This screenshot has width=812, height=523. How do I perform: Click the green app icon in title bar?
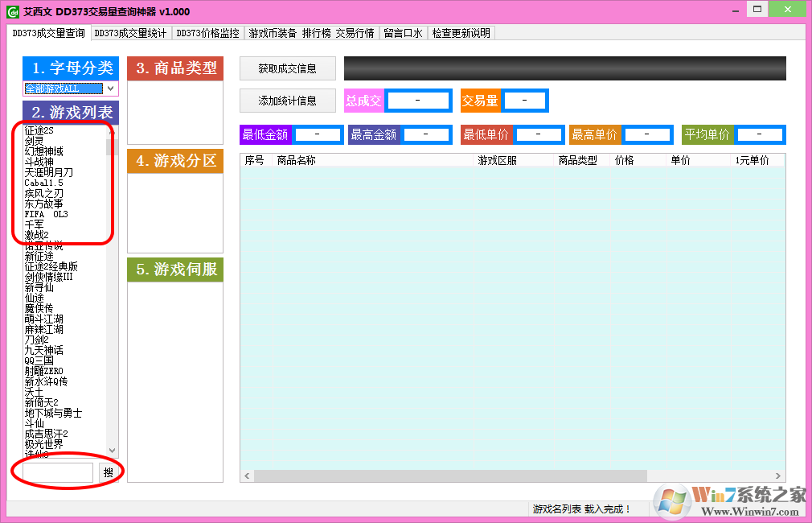tap(12, 12)
